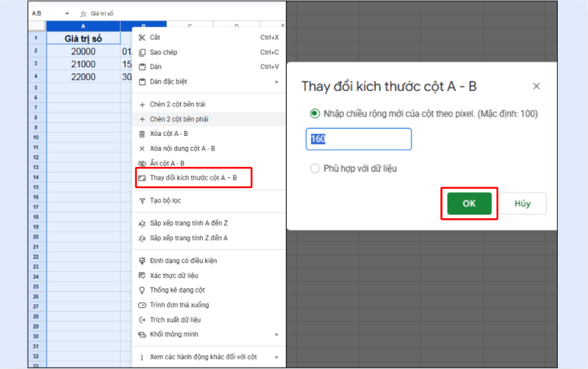Click funnel icon for Tạo bộ lọc
The image size is (588, 369).
(x=142, y=201)
